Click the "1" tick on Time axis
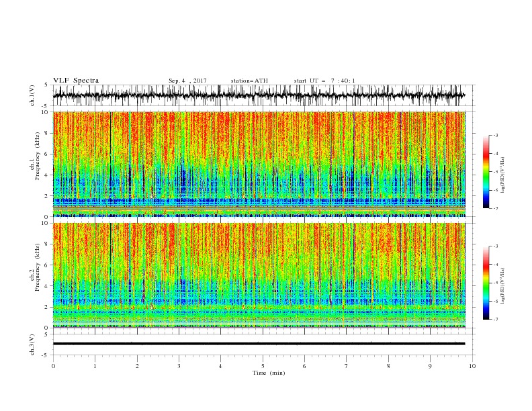Image resolution: width=532 pixels, height=411 pixels. pyautogui.click(x=95, y=366)
